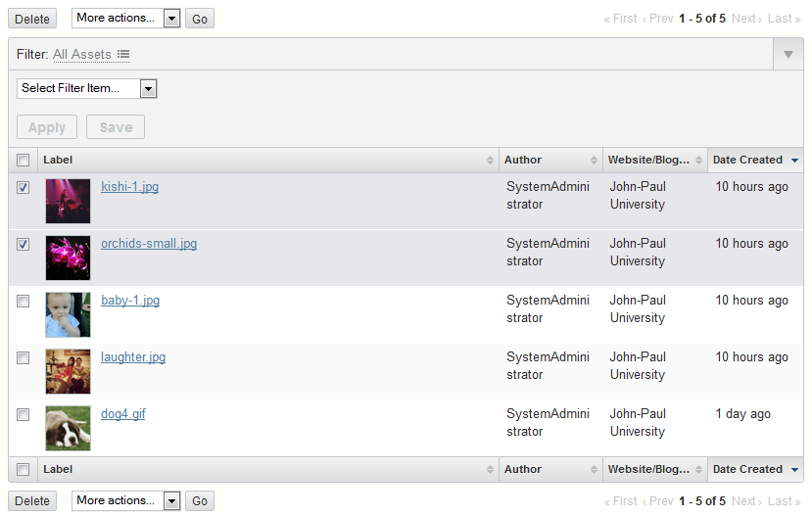Click the top Delete button

point(32,19)
